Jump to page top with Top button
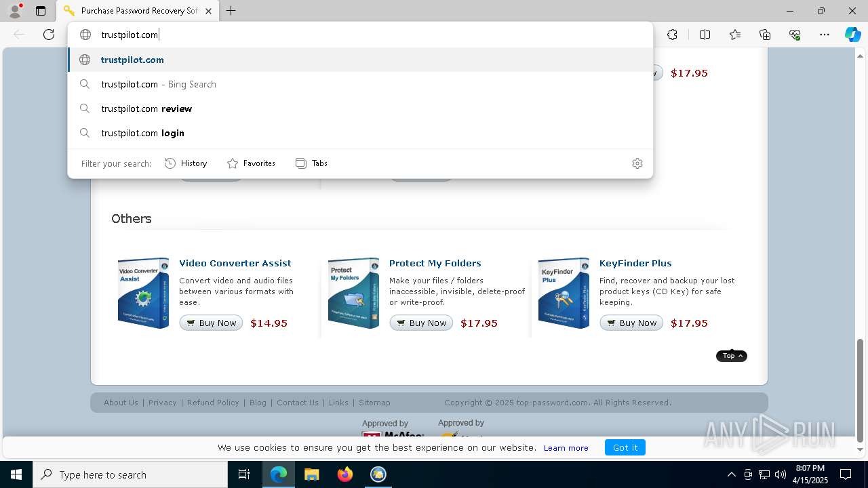The width and height of the screenshot is (868, 488). pos(732,356)
